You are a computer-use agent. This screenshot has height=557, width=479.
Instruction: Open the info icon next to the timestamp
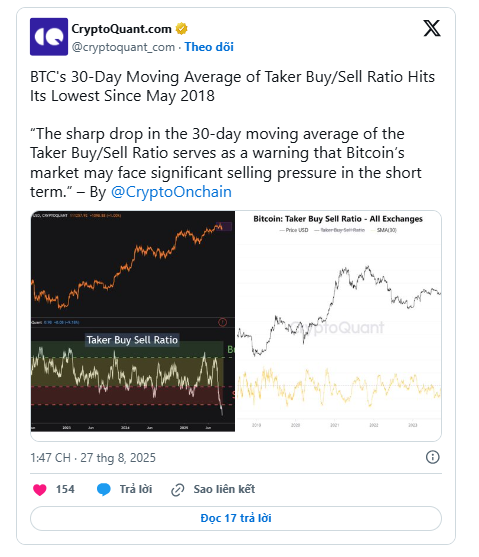coord(432,457)
